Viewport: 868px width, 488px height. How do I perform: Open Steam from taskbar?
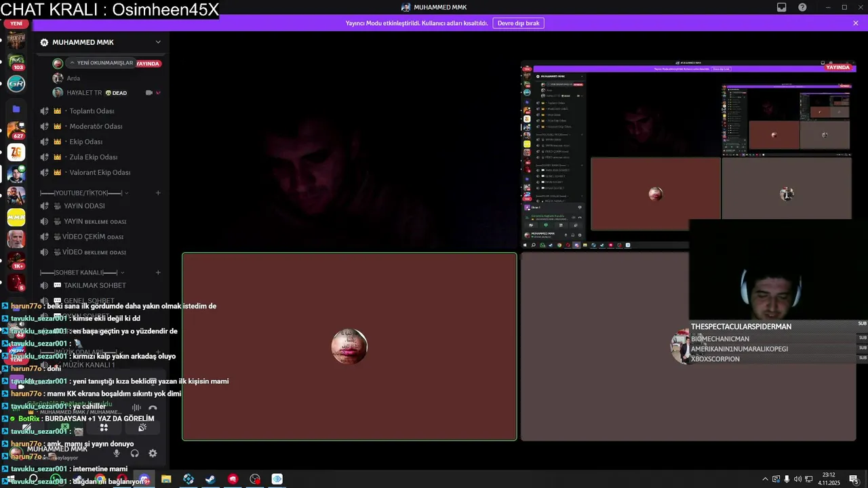(x=210, y=479)
